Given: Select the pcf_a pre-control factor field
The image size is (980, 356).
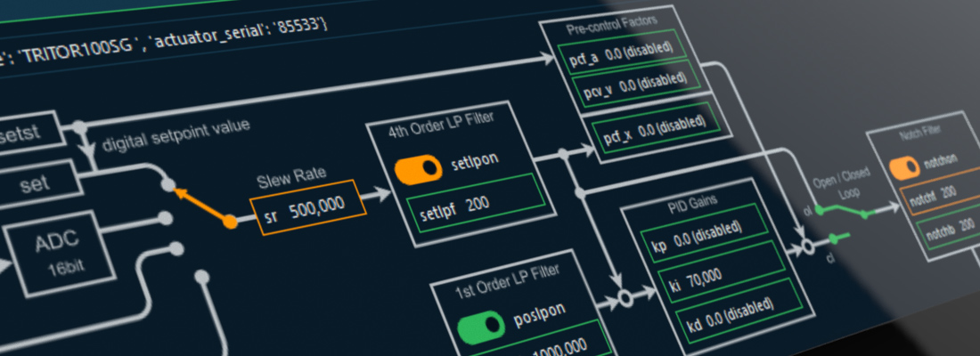Looking at the screenshot, I should click(620, 55).
